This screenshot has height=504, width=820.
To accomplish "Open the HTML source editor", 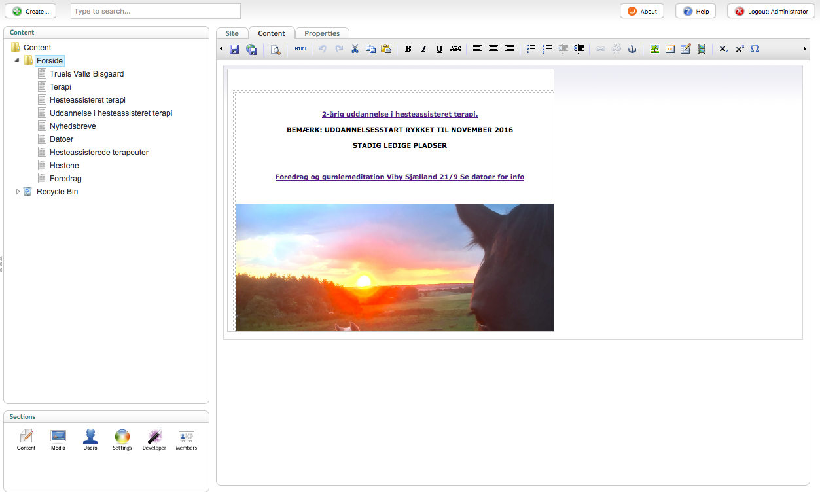I will [300, 49].
